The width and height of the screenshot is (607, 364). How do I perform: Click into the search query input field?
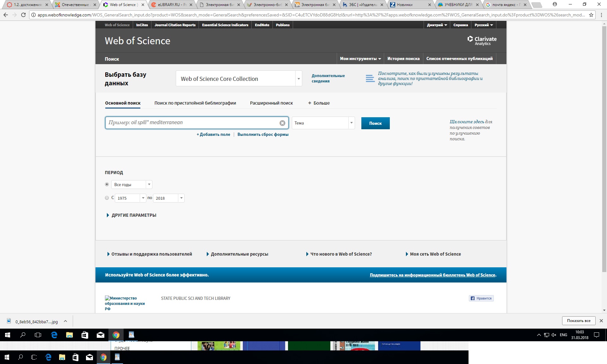coord(192,123)
